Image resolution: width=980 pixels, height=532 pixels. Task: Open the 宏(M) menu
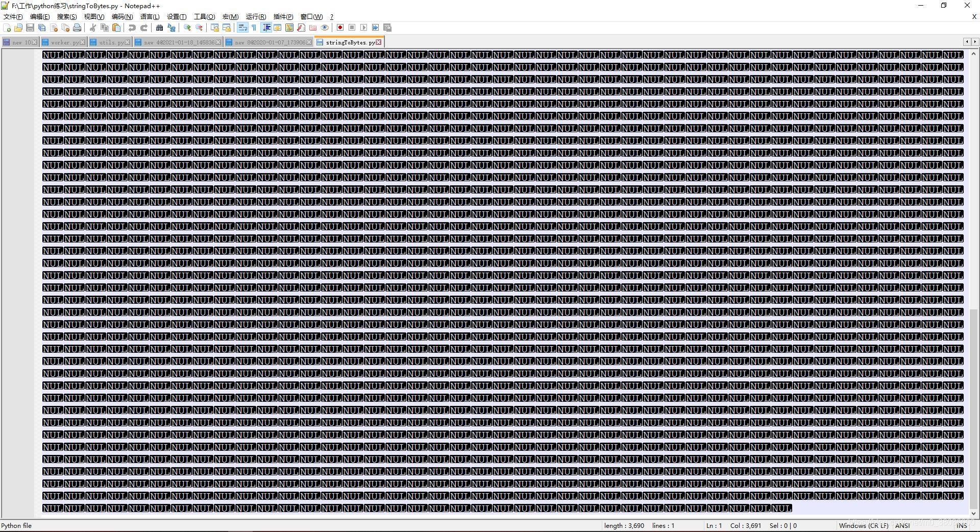click(x=230, y=17)
